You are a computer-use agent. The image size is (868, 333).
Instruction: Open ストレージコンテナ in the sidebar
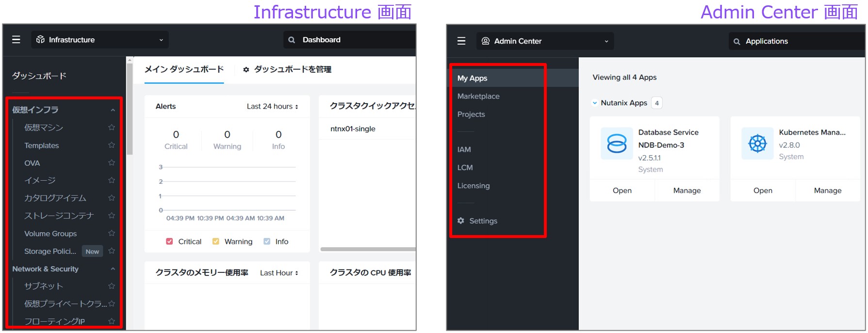(x=59, y=216)
